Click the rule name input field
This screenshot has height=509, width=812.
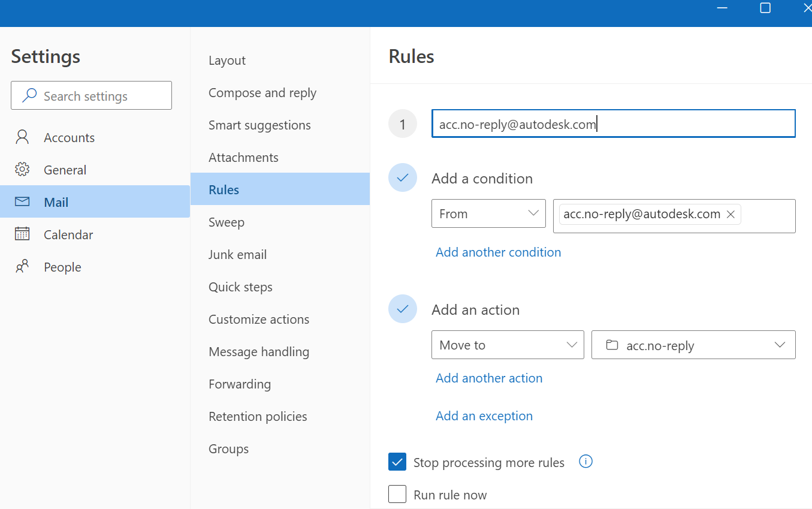(x=613, y=123)
